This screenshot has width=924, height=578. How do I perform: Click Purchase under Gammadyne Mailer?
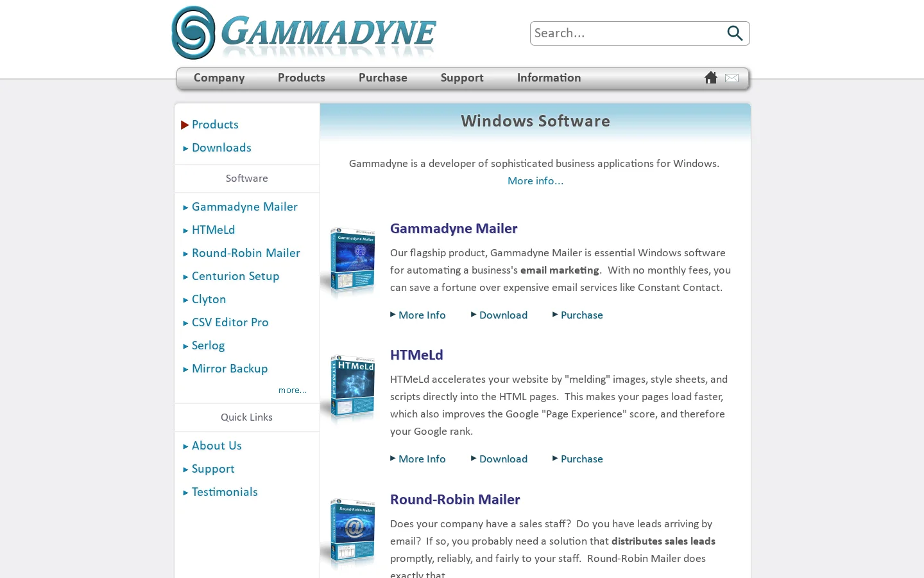click(582, 315)
